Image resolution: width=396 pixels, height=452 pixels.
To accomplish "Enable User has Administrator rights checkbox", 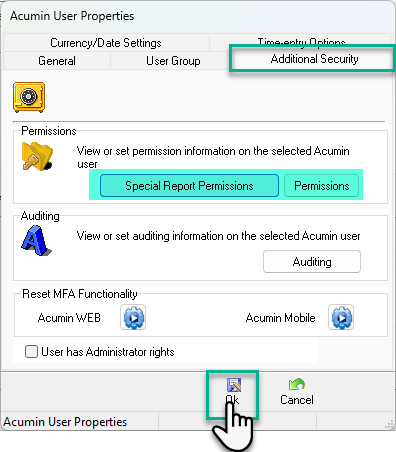I will point(31,352).
